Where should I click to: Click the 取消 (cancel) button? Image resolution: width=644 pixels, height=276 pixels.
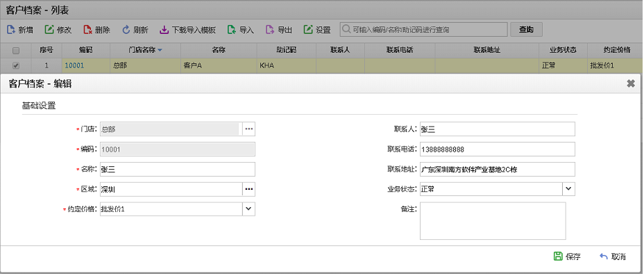tap(613, 257)
